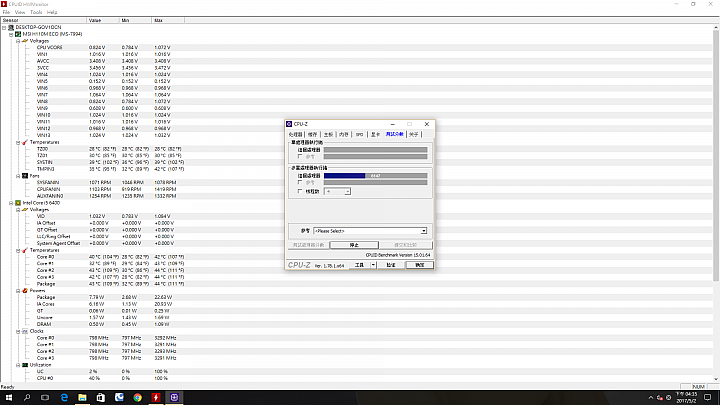The width and height of the screenshot is (720, 405).
Task: Open the Windows Start menu
Action: click(9, 398)
